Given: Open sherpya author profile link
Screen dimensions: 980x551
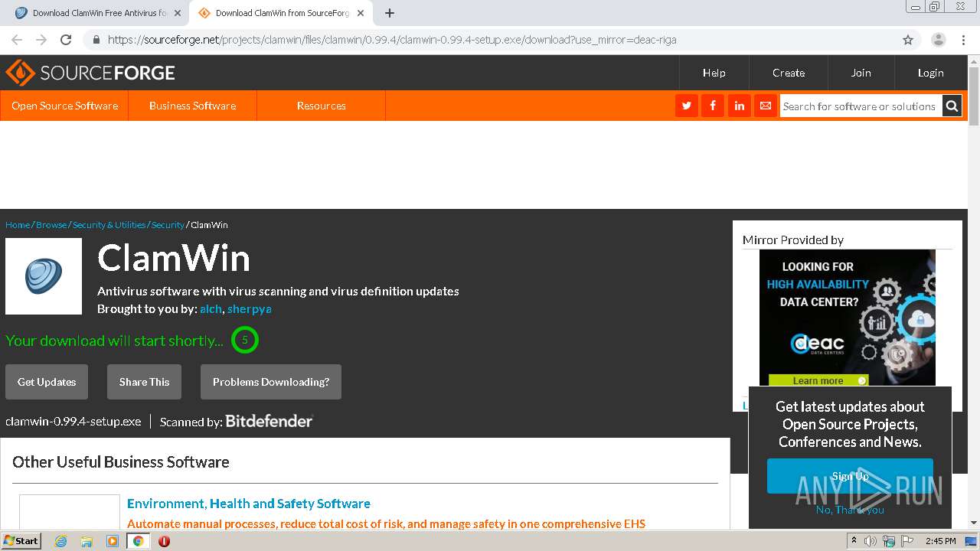Looking at the screenshot, I should tap(249, 309).
